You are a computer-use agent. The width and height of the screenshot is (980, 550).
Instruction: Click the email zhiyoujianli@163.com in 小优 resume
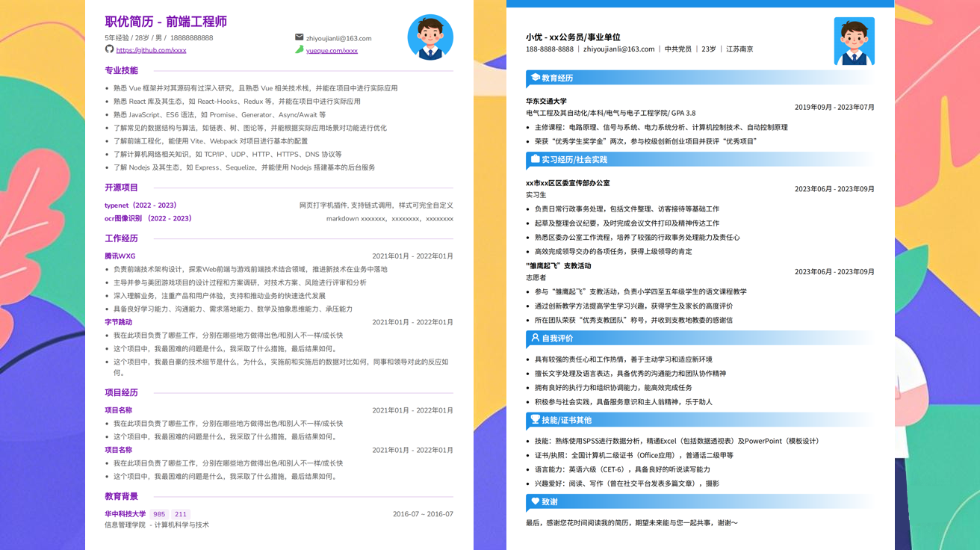[618, 49]
